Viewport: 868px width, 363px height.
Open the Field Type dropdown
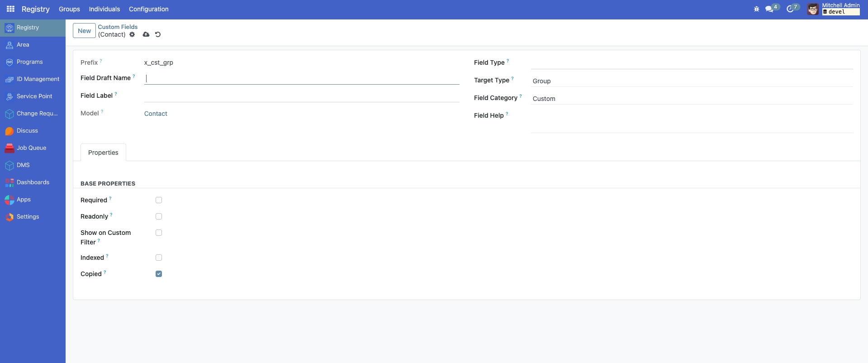(692, 63)
